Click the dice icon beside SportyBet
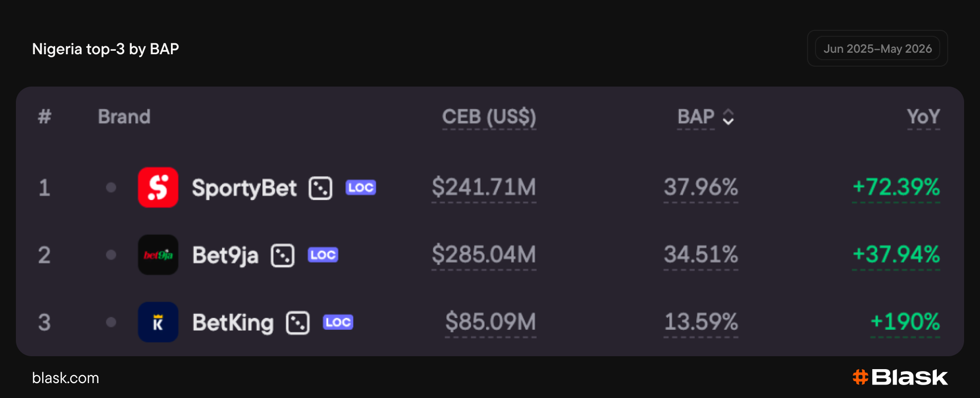Viewport: 980px width, 398px height. 321,188
